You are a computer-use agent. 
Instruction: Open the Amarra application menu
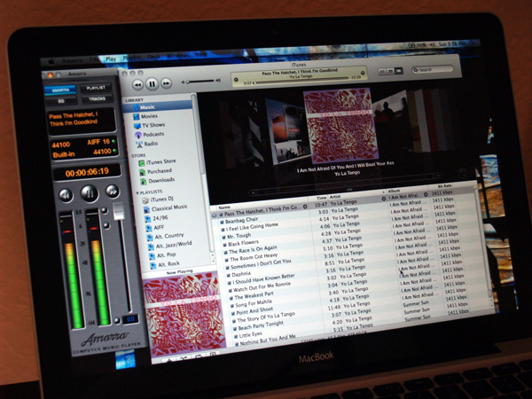[72, 60]
